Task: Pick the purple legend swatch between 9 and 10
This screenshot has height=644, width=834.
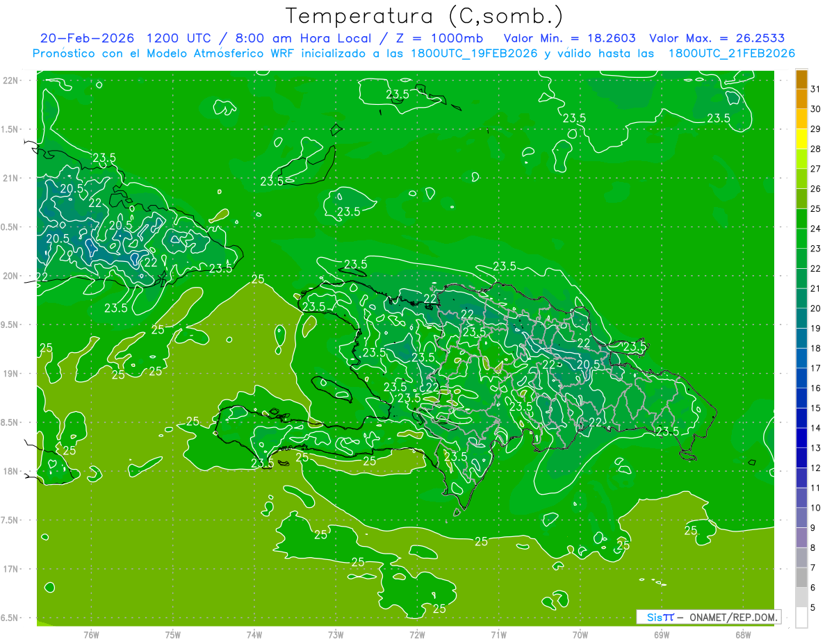Action: 801,518
